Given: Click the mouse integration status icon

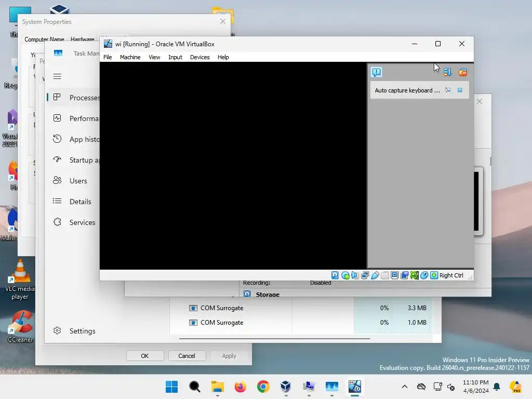Looking at the screenshot, I should pyautogui.click(x=424, y=275).
